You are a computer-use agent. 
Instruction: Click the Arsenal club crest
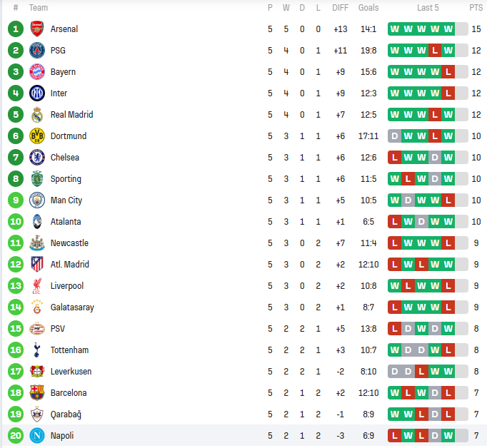click(x=37, y=29)
